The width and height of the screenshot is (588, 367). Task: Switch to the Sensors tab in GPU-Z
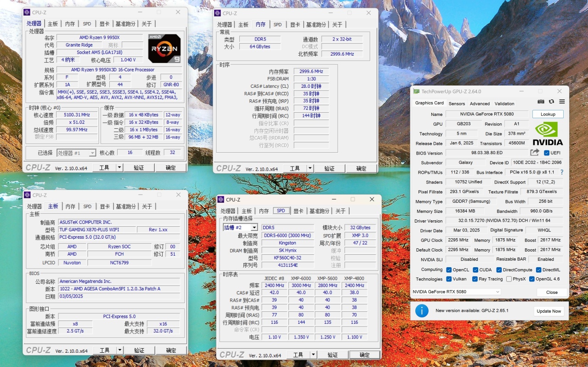pyautogui.click(x=457, y=103)
